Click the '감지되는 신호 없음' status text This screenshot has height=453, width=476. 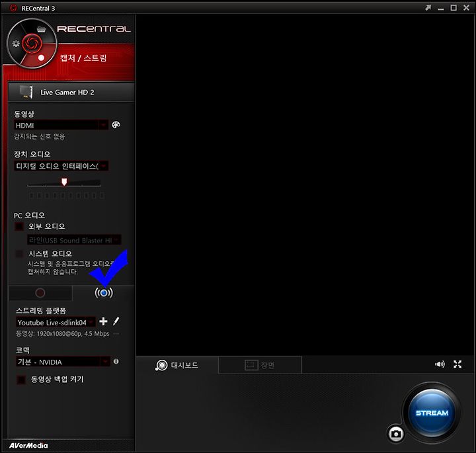click(x=39, y=136)
